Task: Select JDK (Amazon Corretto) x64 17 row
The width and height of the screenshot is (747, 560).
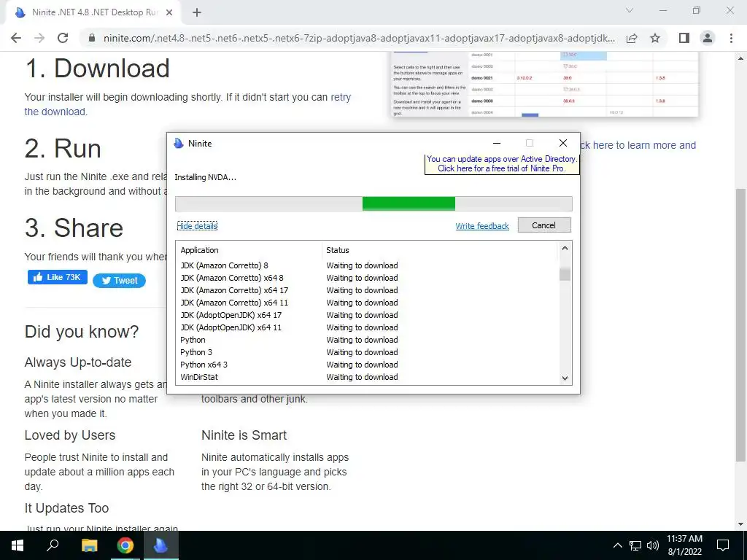Action: 367,290
